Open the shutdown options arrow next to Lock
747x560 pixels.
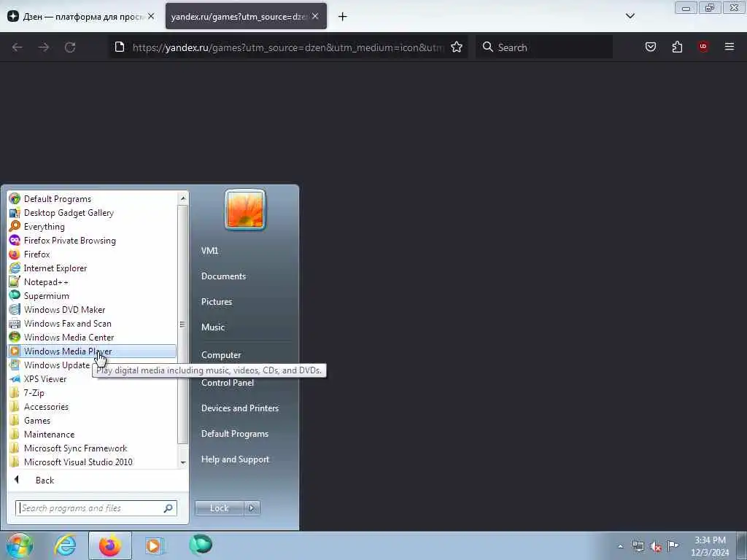tap(252, 508)
